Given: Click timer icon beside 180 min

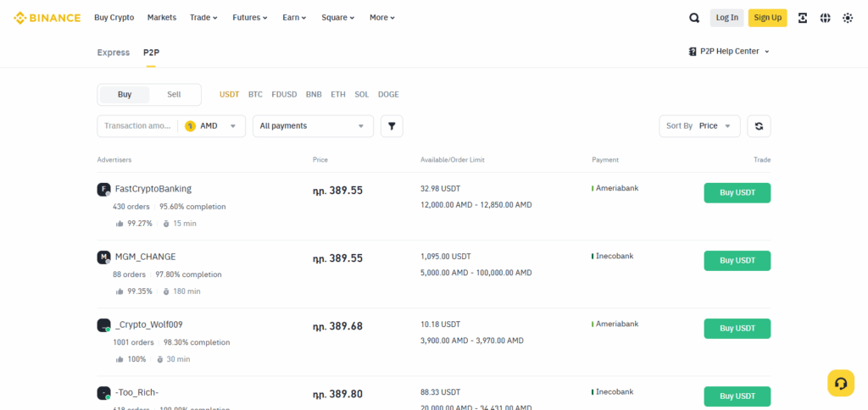Looking at the screenshot, I should point(165,291).
